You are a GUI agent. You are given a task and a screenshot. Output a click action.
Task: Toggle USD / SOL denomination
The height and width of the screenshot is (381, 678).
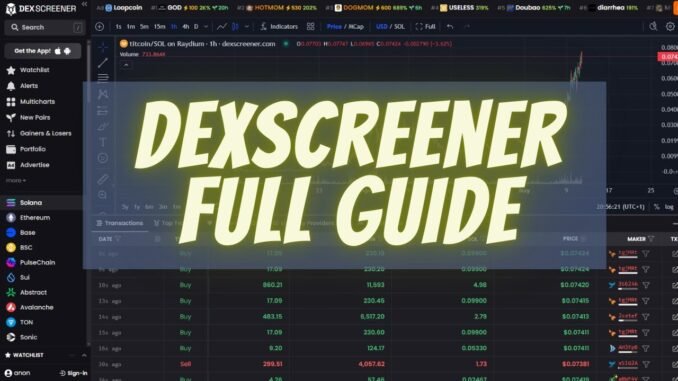coord(390,27)
